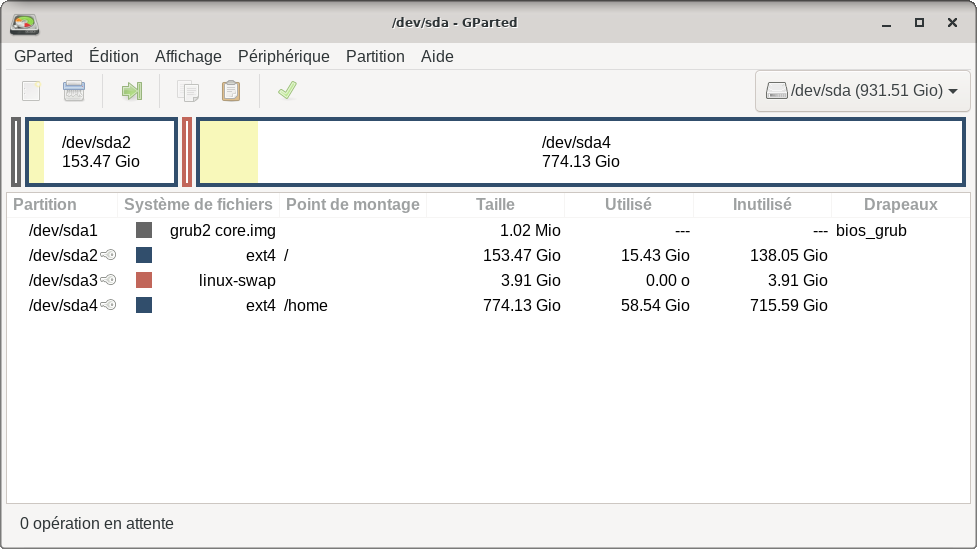
Task: Open the GParted menu
Action: pos(43,56)
